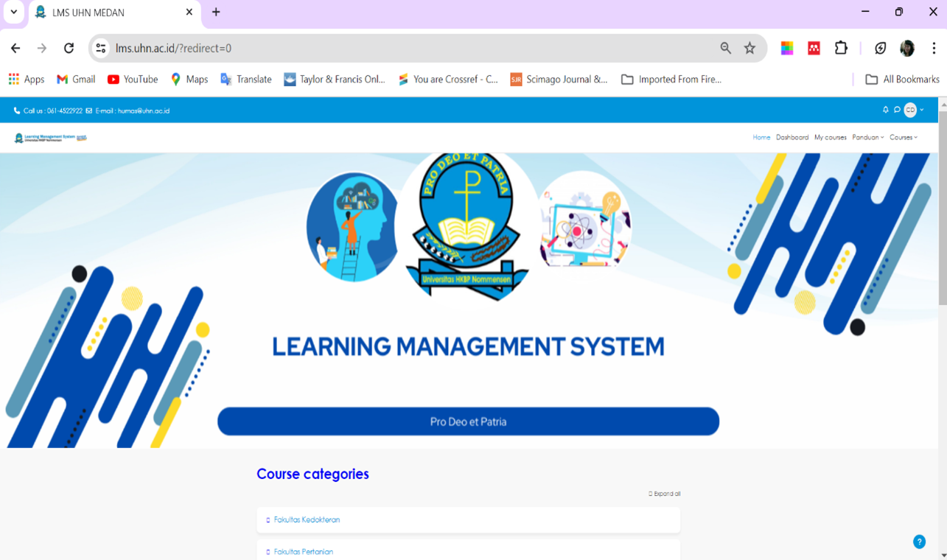Expand the Fakultas Kedokteran category toggle
Screen dimensions: 947x560
[x=268, y=520]
